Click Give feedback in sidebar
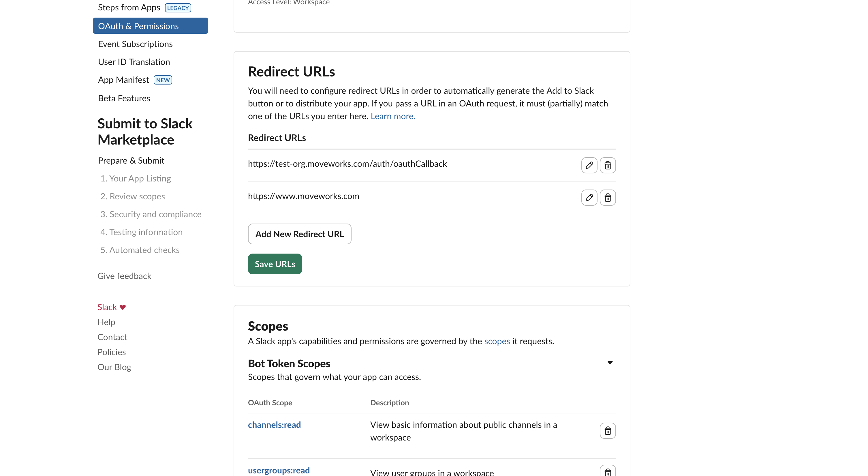 124,276
